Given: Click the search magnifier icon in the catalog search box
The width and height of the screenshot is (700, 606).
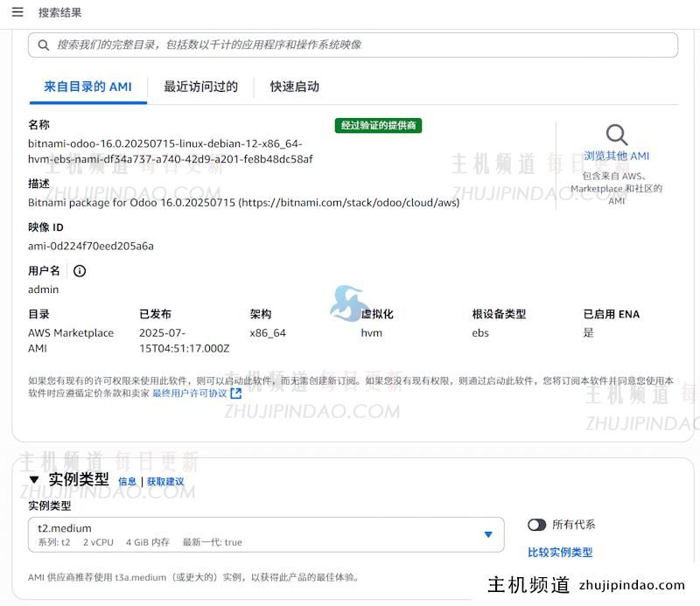Looking at the screenshot, I should point(43,45).
